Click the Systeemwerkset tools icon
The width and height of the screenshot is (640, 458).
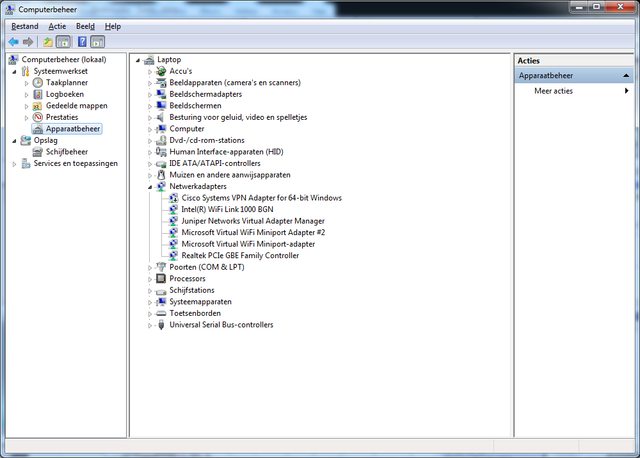(x=25, y=71)
